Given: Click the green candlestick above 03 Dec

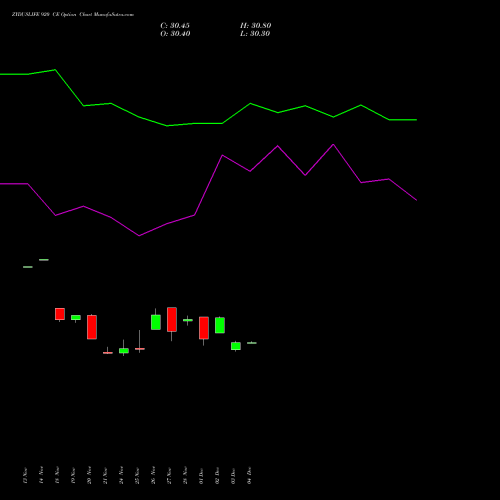Looking at the screenshot, I should click(x=236, y=346).
